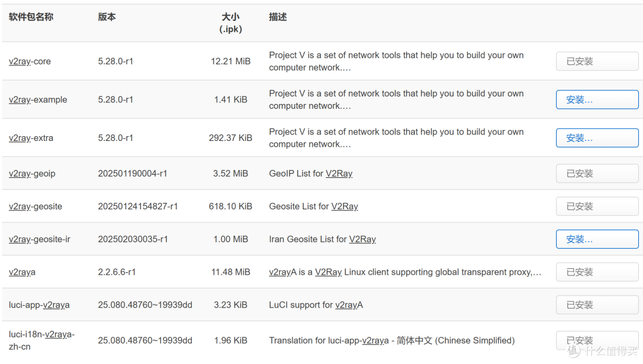Install the v2ray-extra package
Image resolution: width=643 pixels, height=364 pixels.
(597, 137)
